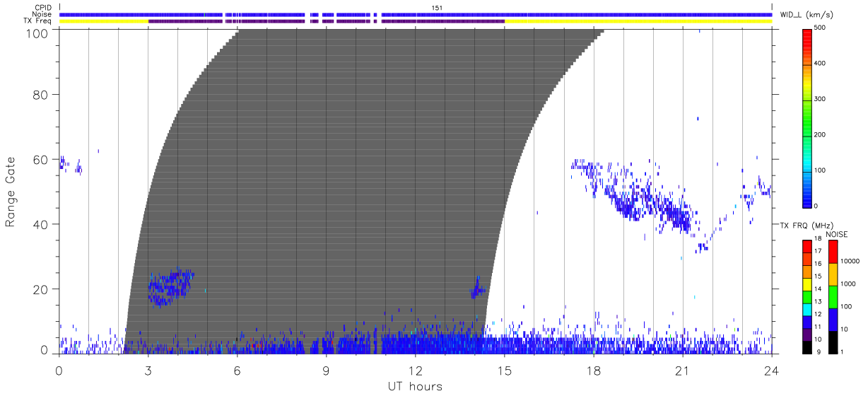Click the x-axis tick label 12
Image resolution: width=868 pixels, height=401 pixels.
click(x=415, y=369)
